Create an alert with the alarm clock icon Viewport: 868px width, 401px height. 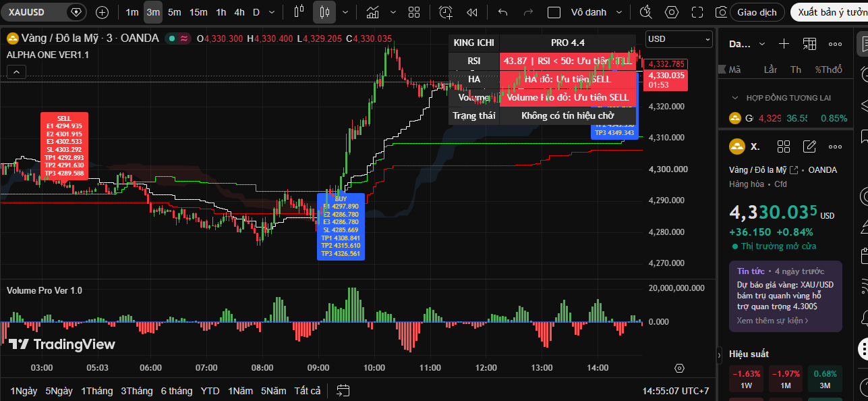(446, 12)
